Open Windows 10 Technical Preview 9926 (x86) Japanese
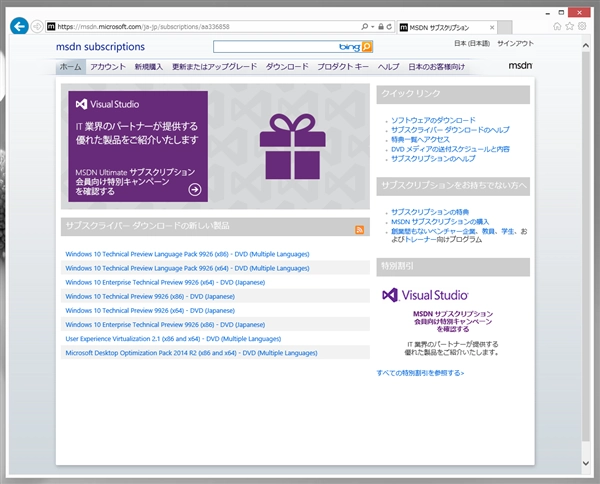Screen dimensions: 600x484 tap(150, 296)
